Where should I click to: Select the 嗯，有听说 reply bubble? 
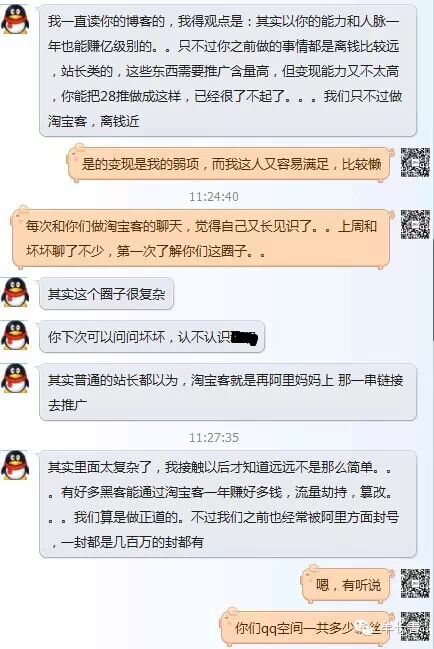pyautogui.click(x=346, y=584)
